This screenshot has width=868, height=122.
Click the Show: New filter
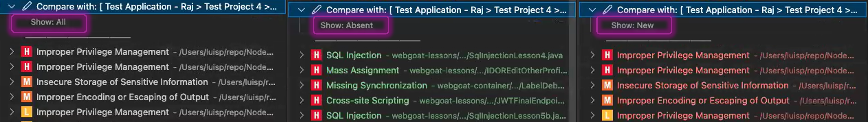632,26
